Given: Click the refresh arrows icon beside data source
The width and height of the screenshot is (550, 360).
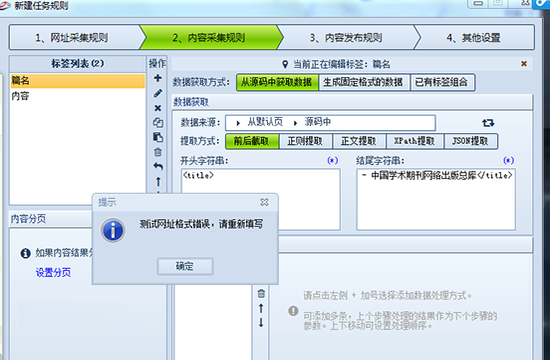Looking at the screenshot, I should click(x=488, y=123).
